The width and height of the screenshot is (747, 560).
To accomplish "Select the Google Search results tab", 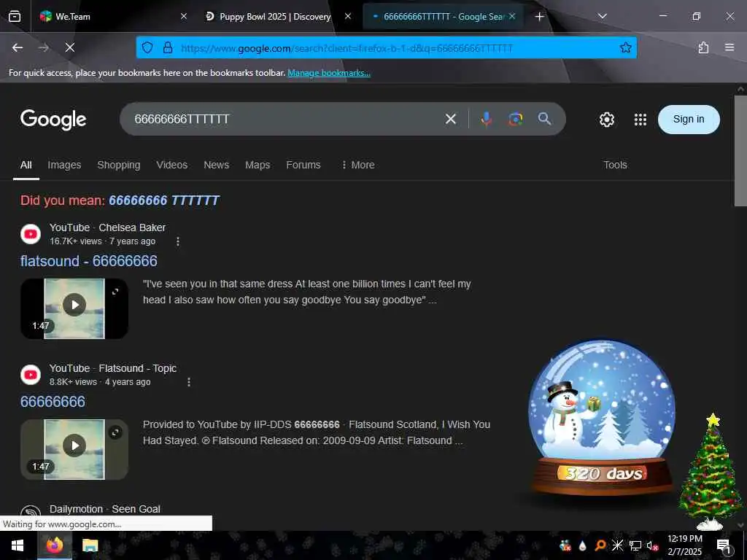I will (443, 16).
